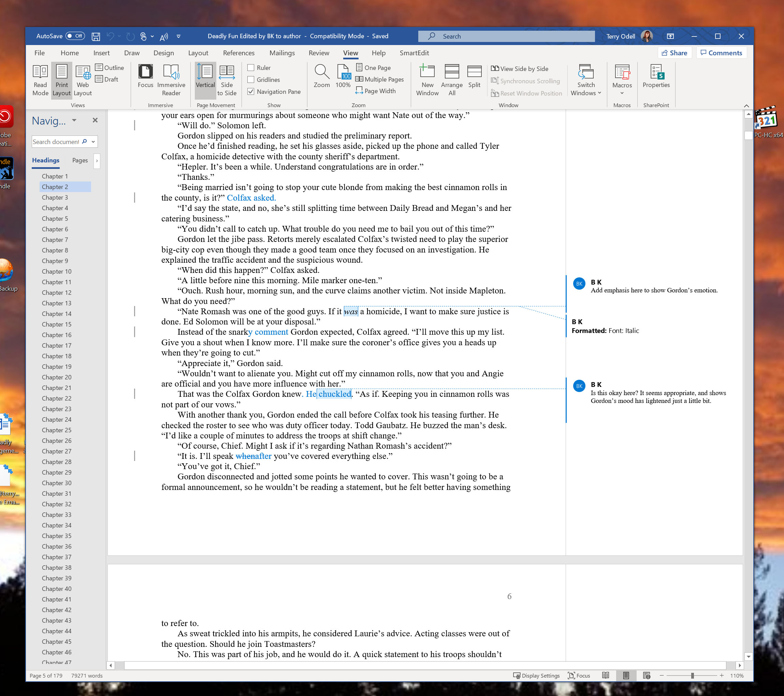Screen dimensions: 784x696
Task: Toggle the AutoSave switch
Action: [x=75, y=36]
